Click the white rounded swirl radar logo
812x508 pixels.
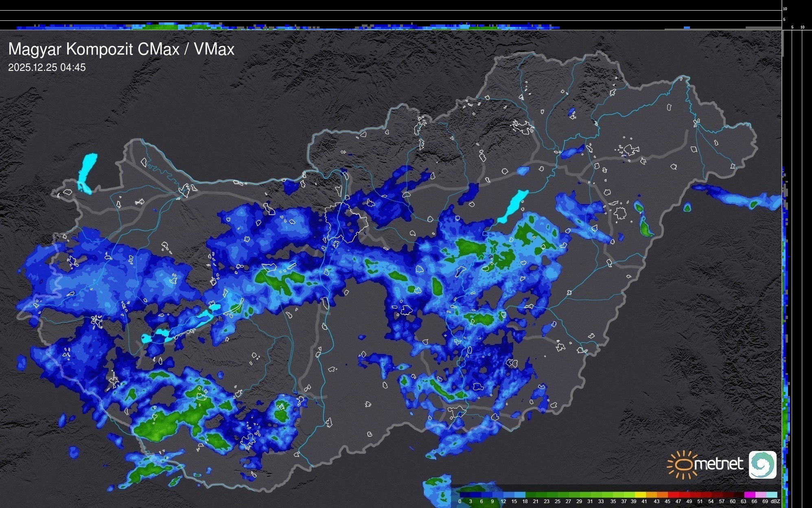(x=762, y=464)
